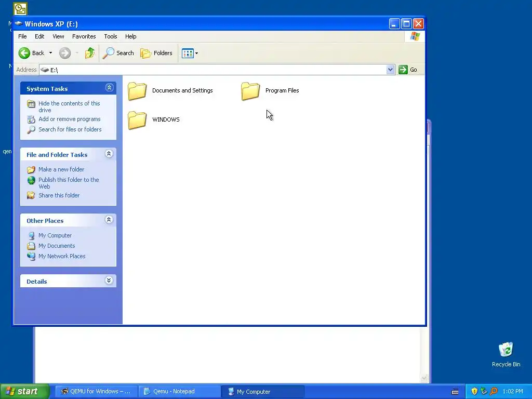
Task: Click the Make a new folder icon
Action: click(31, 170)
